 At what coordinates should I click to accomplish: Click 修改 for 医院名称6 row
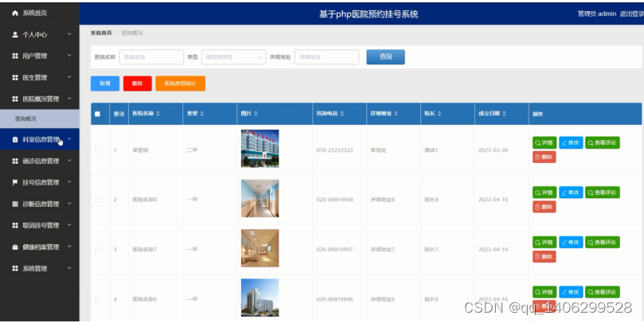(x=571, y=292)
